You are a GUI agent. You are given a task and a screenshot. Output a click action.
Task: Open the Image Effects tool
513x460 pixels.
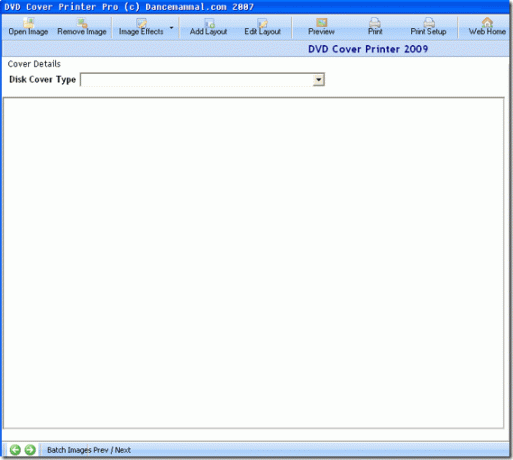point(141,27)
